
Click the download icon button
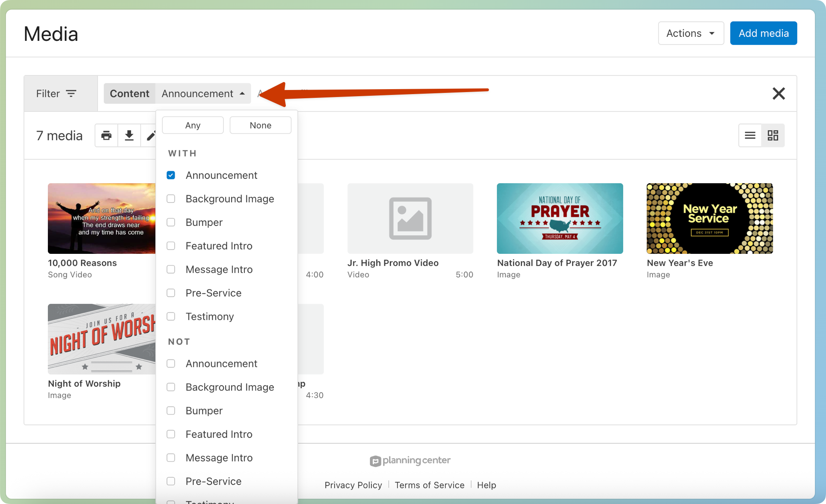coord(129,135)
